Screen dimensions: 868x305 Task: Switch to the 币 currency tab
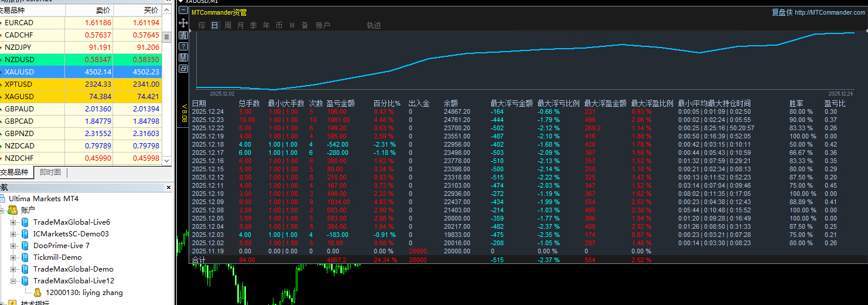279,25
